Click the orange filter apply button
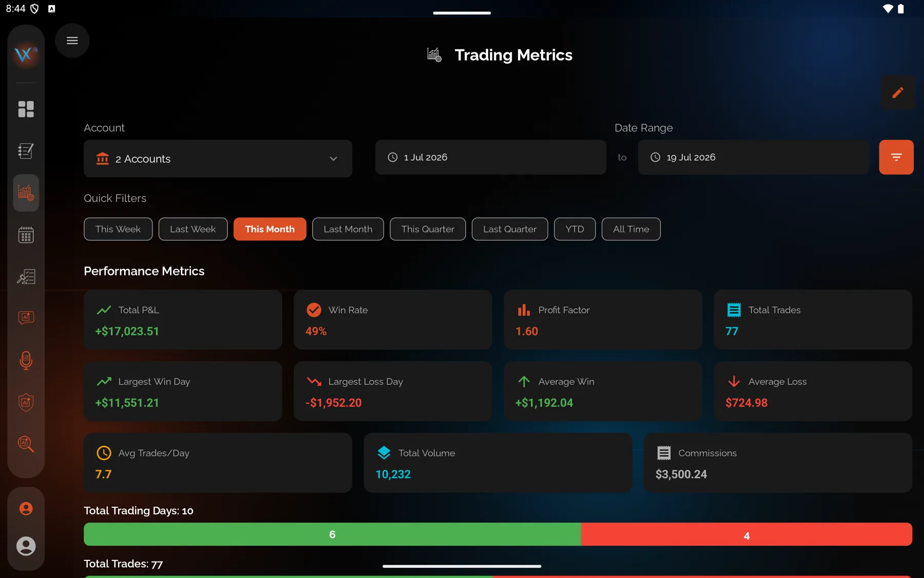This screenshot has width=924, height=578. point(896,157)
